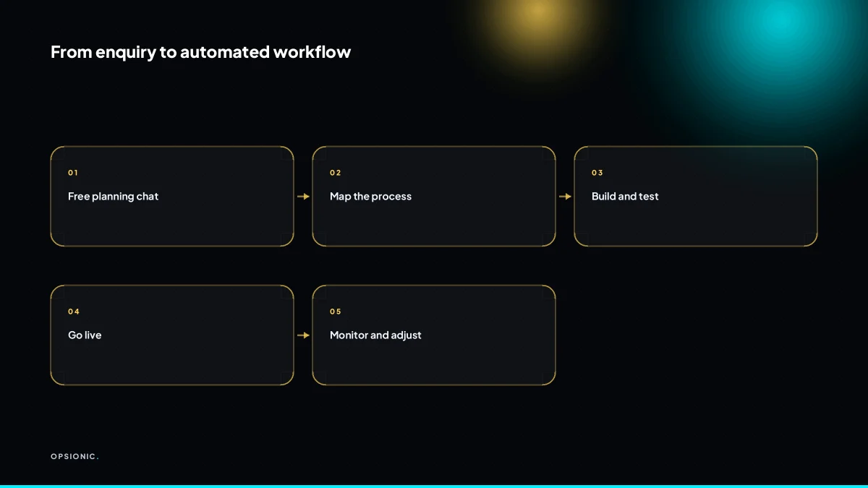This screenshot has width=868, height=488.
Task: Click the step number '01' label
Action: point(73,173)
